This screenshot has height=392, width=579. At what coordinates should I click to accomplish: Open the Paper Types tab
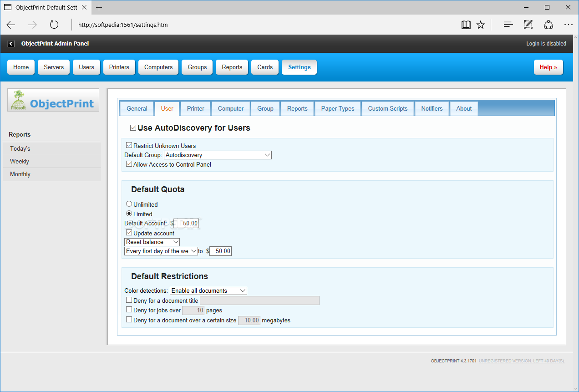(x=338, y=108)
